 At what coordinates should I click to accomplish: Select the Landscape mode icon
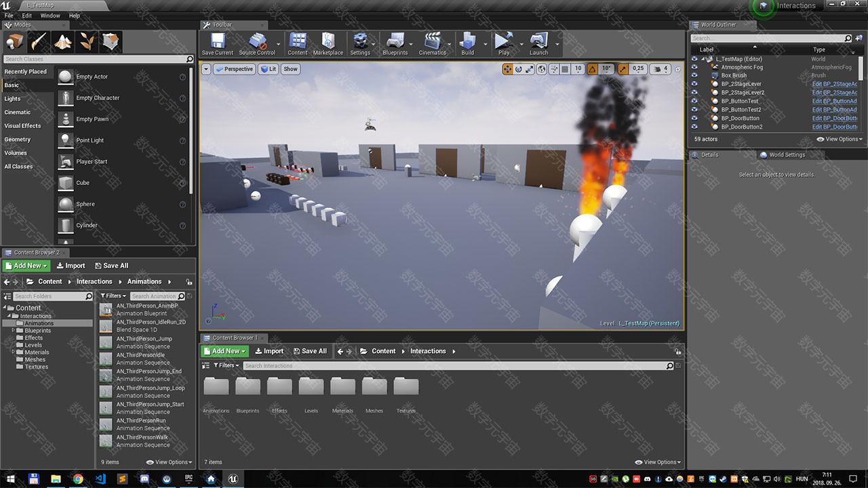(63, 42)
